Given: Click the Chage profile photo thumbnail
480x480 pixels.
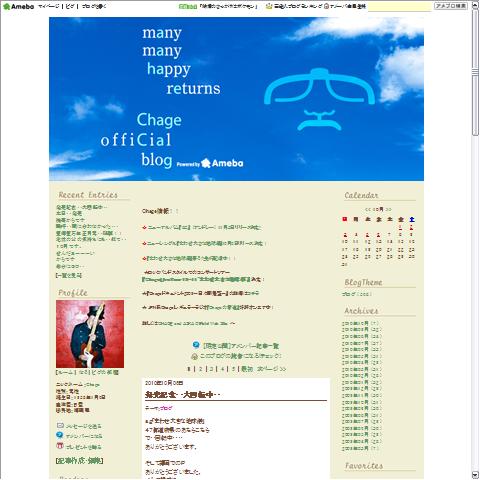Looking at the screenshot, I should click(x=90, y=334).
